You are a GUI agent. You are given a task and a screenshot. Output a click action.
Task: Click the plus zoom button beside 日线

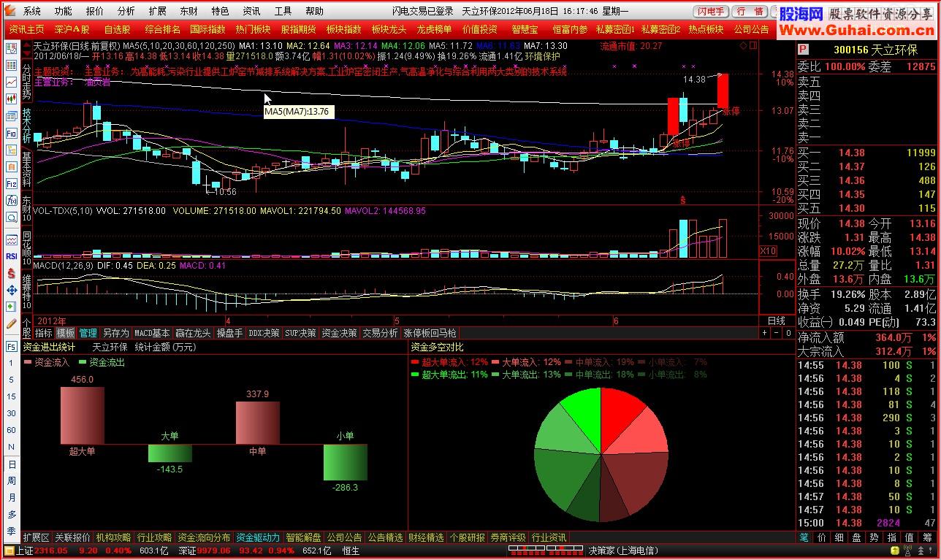click(765, 333)
